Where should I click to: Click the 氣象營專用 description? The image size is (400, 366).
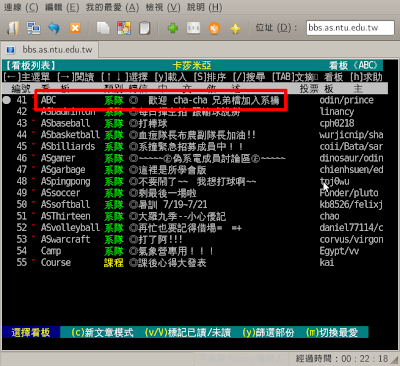click(171, 251)
